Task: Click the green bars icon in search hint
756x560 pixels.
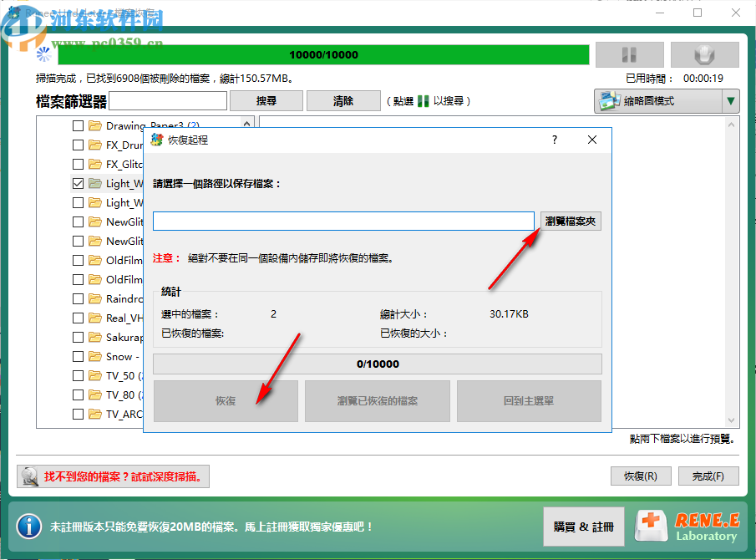Action: 423,101
